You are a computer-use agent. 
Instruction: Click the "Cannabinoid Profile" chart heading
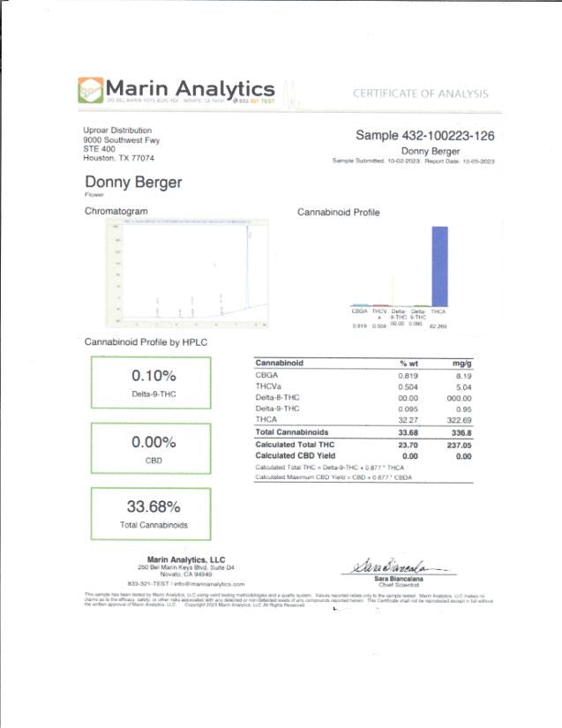click(x=338, y=212)
